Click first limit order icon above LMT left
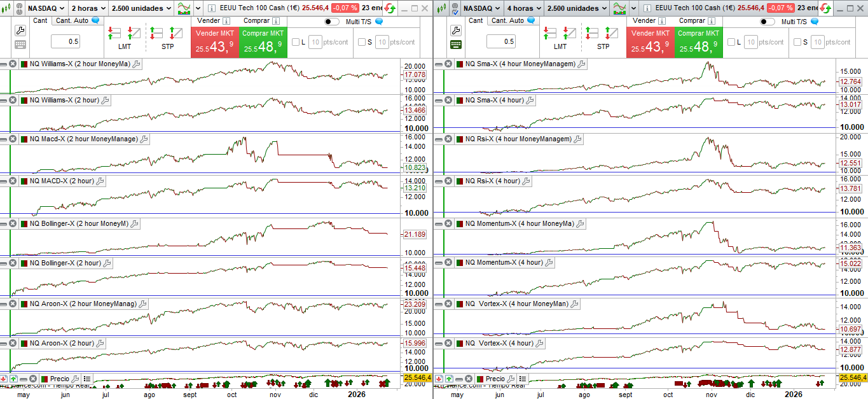868x399 pixels. [x=113, y=32]
